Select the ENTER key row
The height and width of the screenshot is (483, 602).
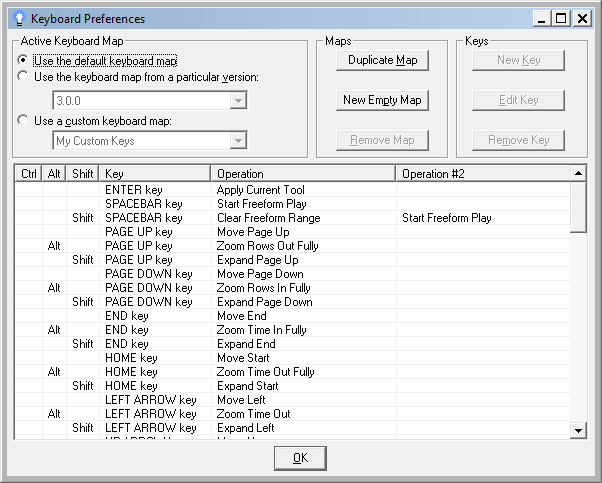click(x=293, y=190)
